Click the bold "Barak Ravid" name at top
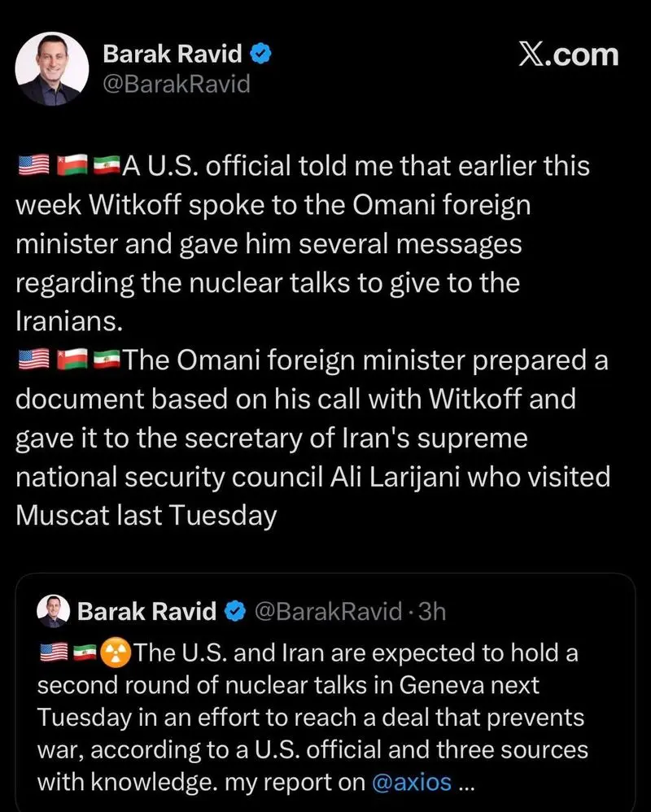The image size is (651, 812). tap(173, 55)
